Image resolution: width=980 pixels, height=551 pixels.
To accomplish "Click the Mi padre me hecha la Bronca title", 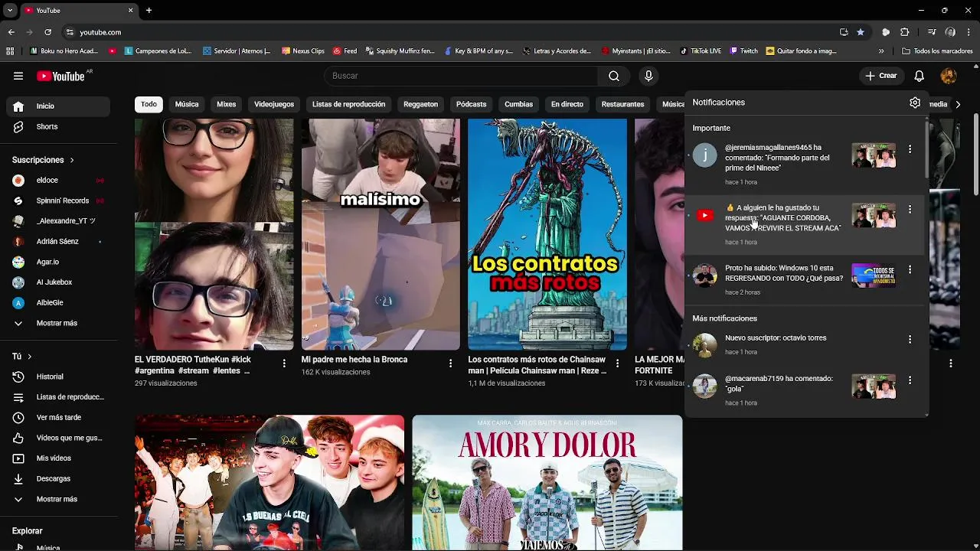I will [354, 360].
